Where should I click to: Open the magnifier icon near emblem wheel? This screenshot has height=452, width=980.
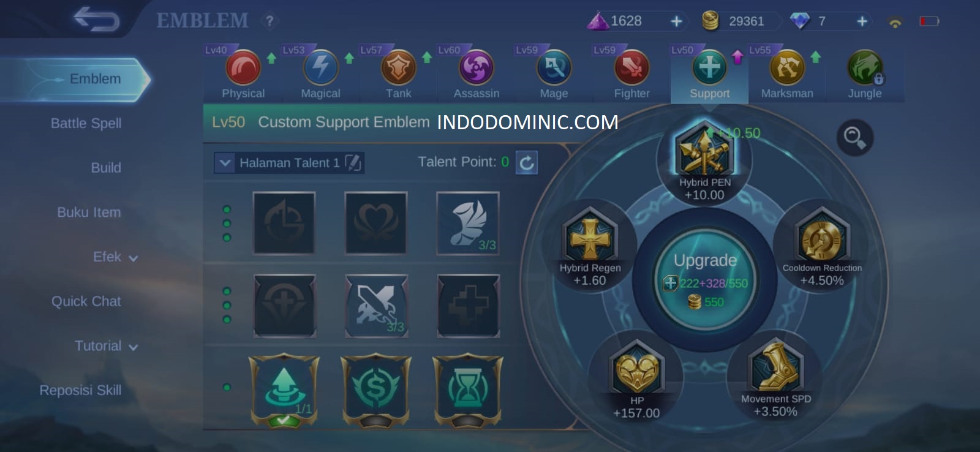[854, 137]
